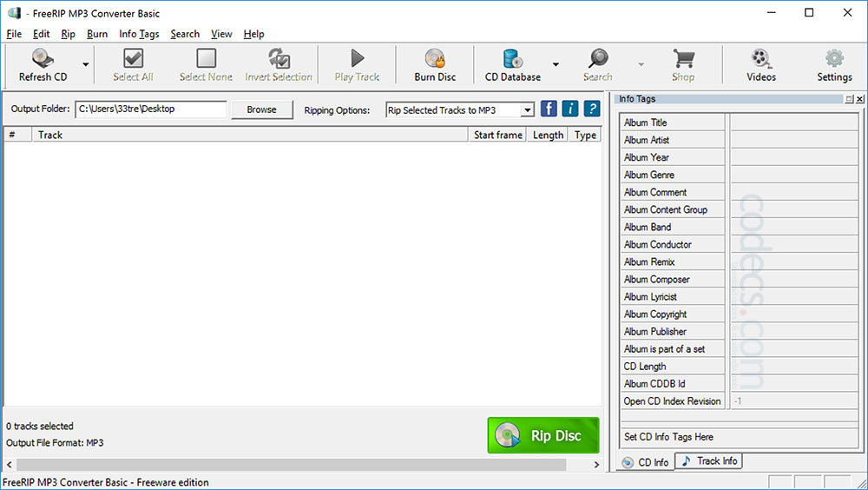Click the Play Track icon

coord(357,58)
